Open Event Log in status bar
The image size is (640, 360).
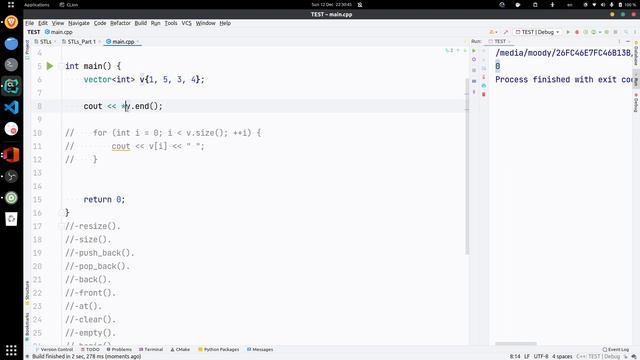coord(616,349)
